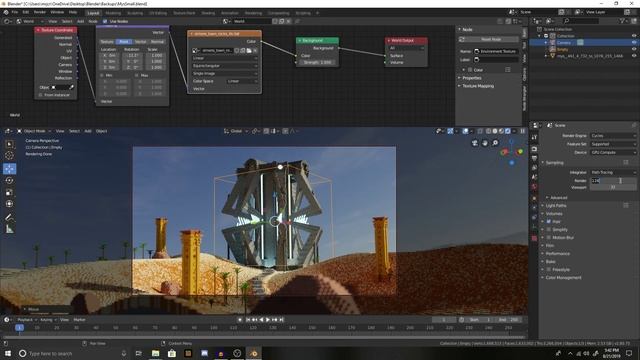
Task: Switch to the Modeling workspace tab
Action: [113, 13]
